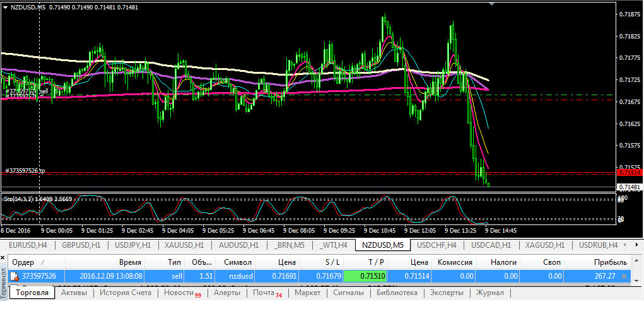Viewport: 644px width, 314px height.
Task: Sort by the Тип column header
Action: pyautogui.click(x=164, y=262)
